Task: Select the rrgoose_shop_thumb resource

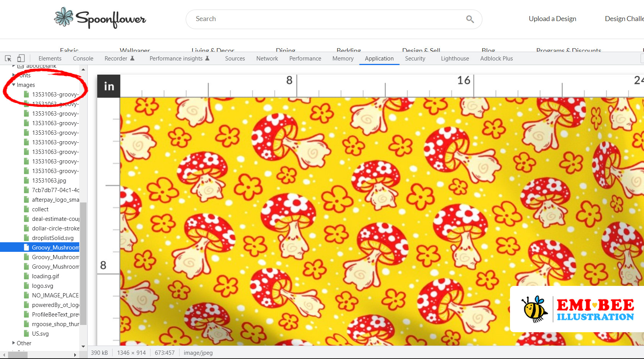Action: coord(56,324)
